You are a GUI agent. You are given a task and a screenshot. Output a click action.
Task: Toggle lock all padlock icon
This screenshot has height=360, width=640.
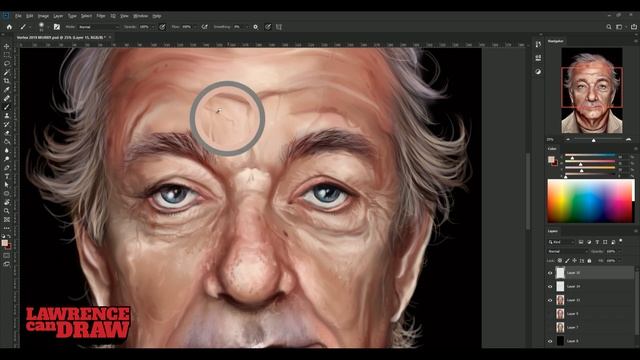pyautogui.click(x=589, y=260)
